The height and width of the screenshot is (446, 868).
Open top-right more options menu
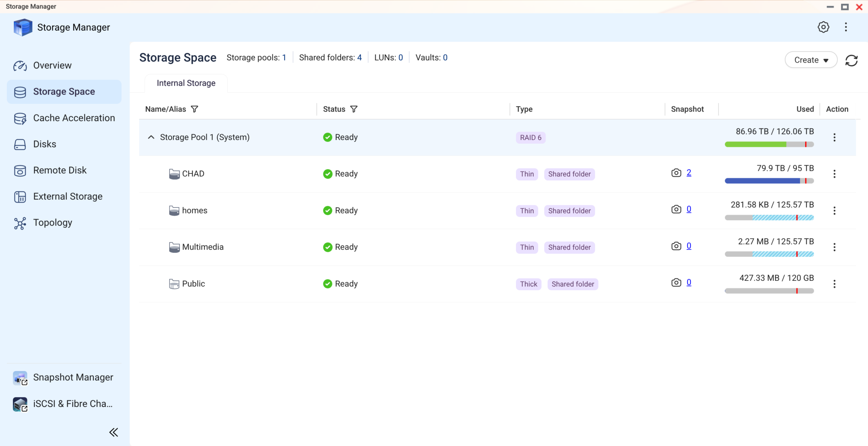click(x=846, y=27)
